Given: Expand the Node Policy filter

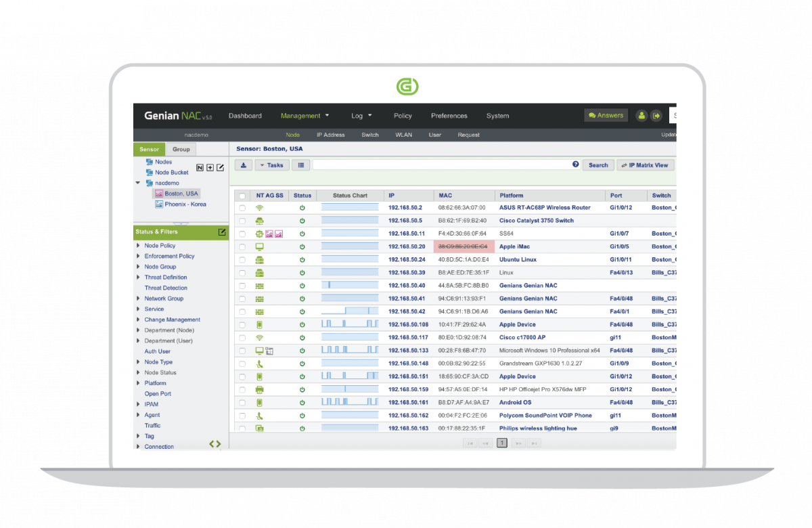Looking at the screenshot, I should (x=139, y=246).
